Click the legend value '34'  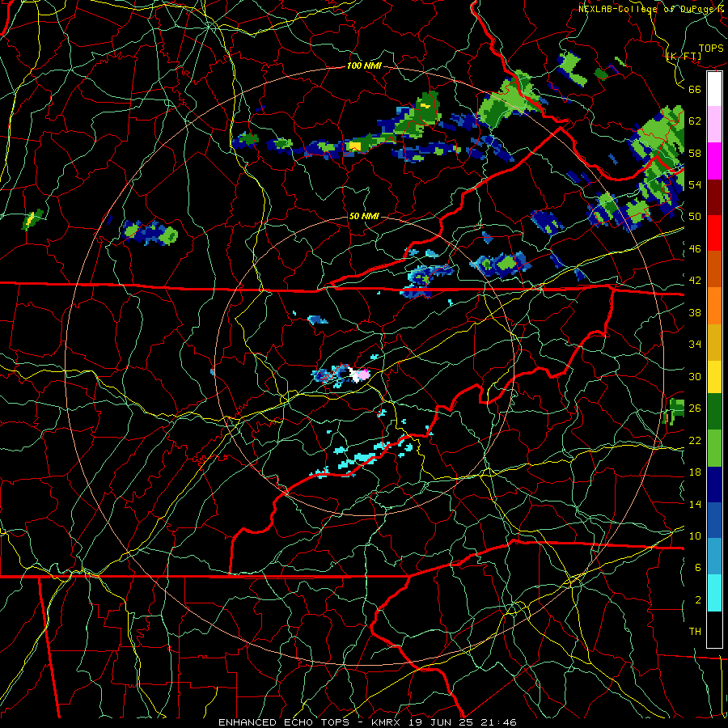(695, 344)
